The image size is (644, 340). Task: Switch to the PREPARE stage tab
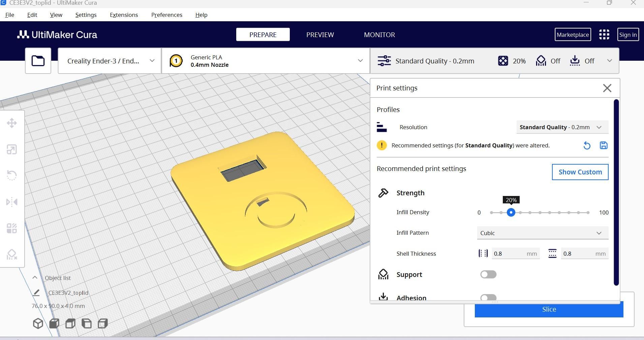click(263, 34)
